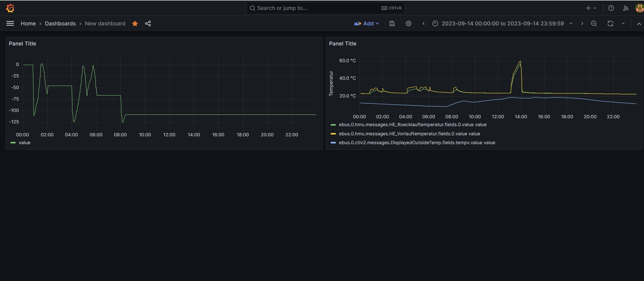
Task: Toggle the HE_Ruecklauftemperatur series in legend
Action: 413,125
